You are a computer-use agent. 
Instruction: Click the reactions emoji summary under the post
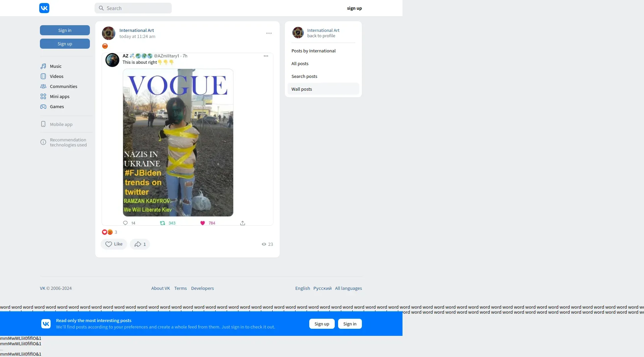point(107,232)
